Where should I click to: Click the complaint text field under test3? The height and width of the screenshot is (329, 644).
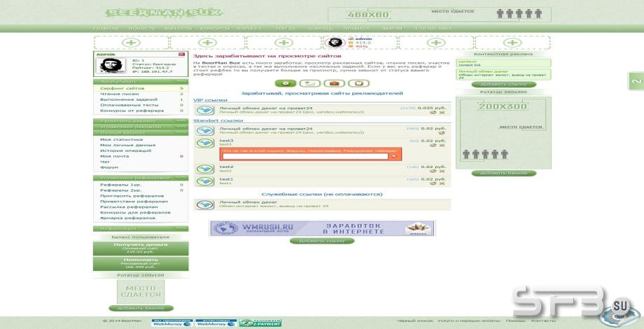(305, 156)
